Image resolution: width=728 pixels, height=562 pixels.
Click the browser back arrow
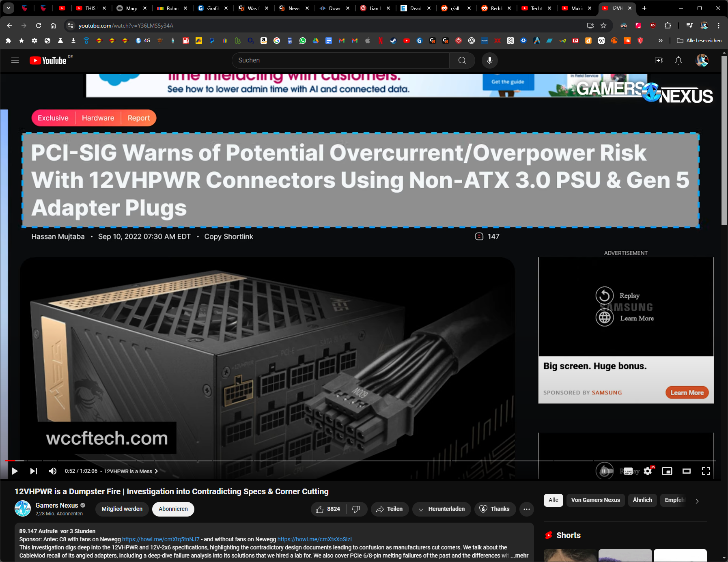(9, 26)
